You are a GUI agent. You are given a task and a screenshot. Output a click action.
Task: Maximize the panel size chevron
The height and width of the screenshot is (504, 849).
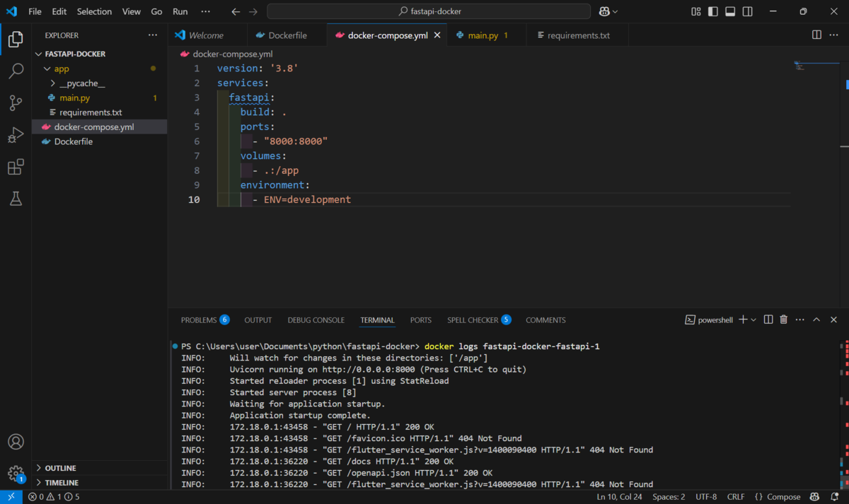[x=816, y=320]
